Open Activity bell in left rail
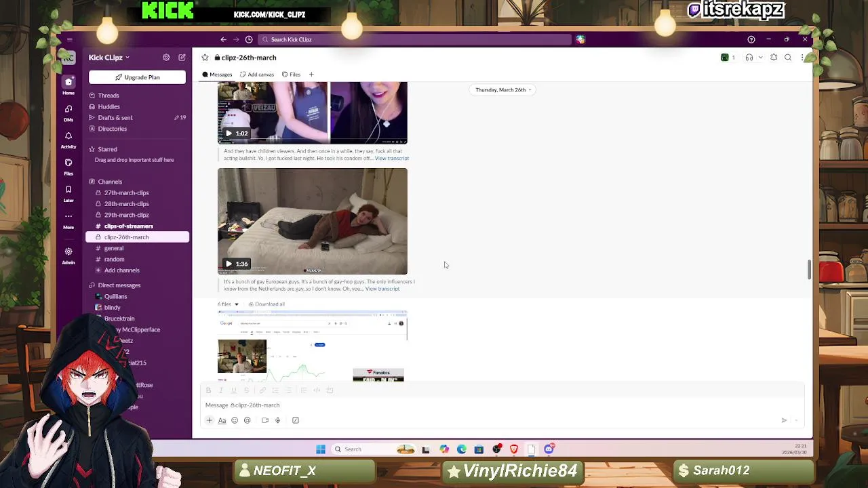This screenshot has width=868, height=488. pos(68,140)
